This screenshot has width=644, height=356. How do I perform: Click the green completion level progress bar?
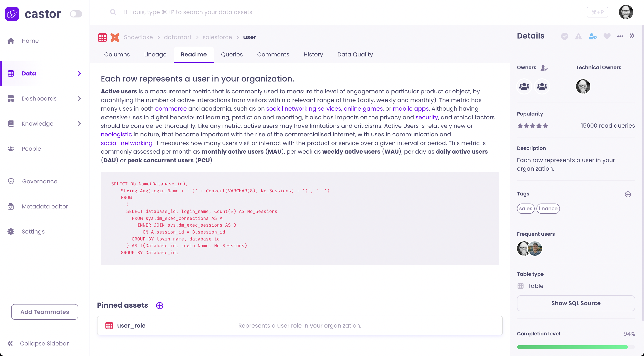coord(572,347)
